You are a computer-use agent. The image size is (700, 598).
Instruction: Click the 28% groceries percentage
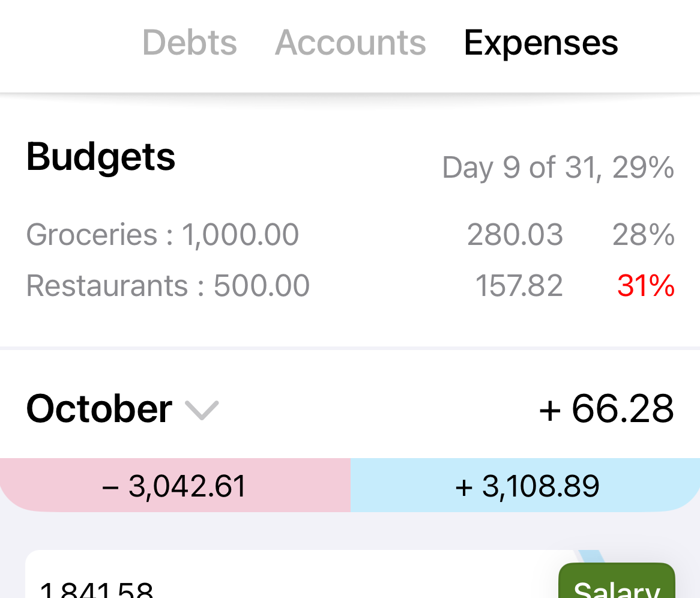(x=644, y=234)
